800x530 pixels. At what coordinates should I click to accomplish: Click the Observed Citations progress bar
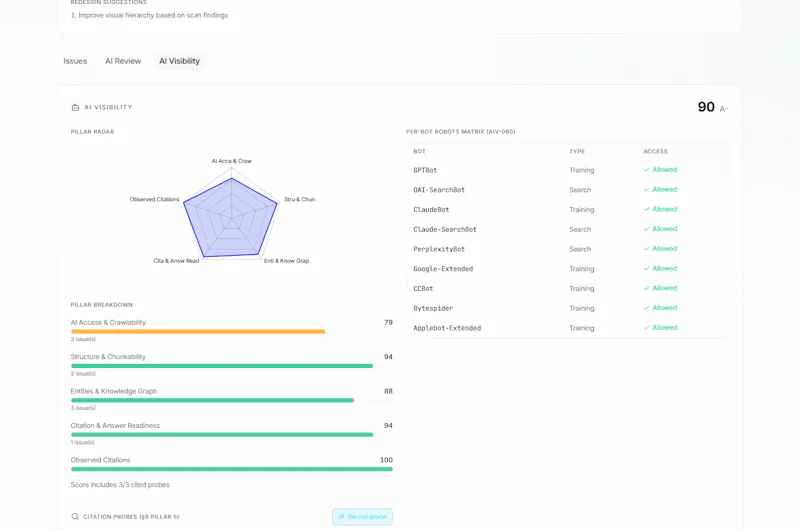pos(232,469)
